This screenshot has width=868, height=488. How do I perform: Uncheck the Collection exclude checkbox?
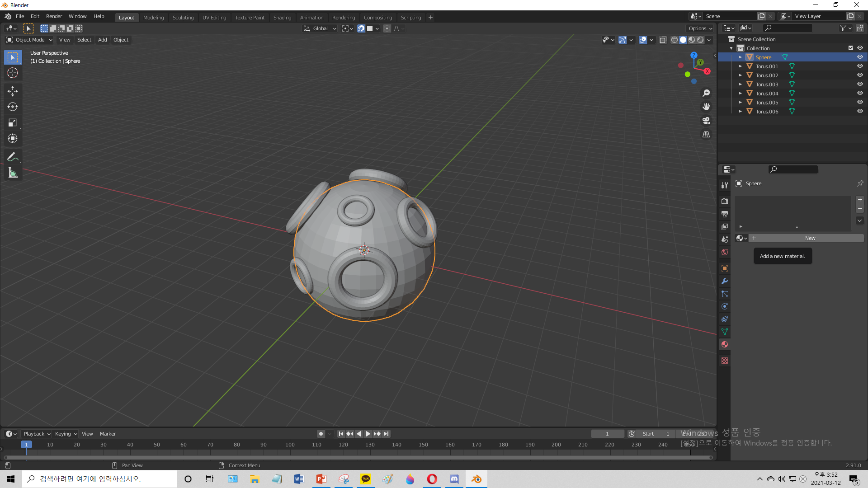(x=851, y=48)
